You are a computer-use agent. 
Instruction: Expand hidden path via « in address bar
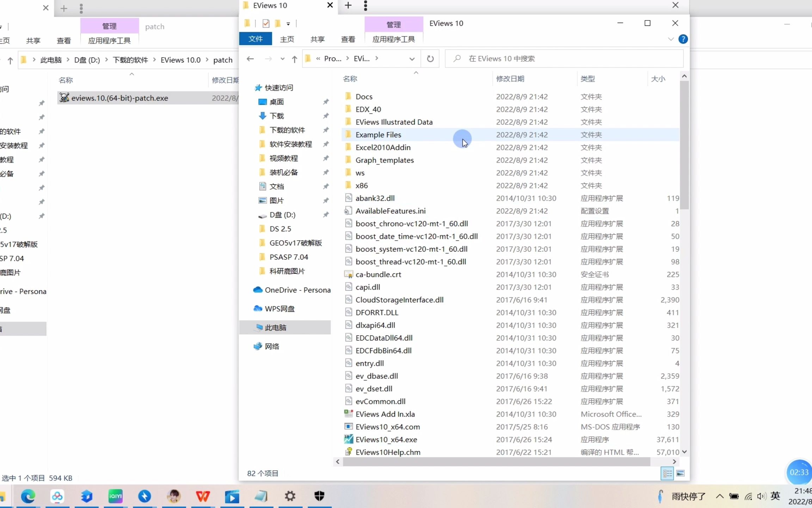pos(318,59)
